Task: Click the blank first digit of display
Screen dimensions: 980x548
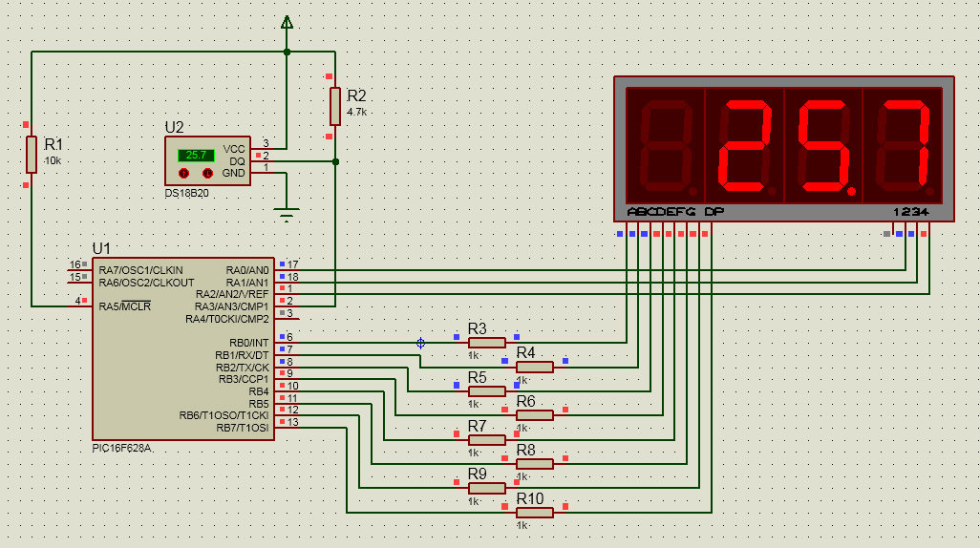Action: (x=666, y=145)
